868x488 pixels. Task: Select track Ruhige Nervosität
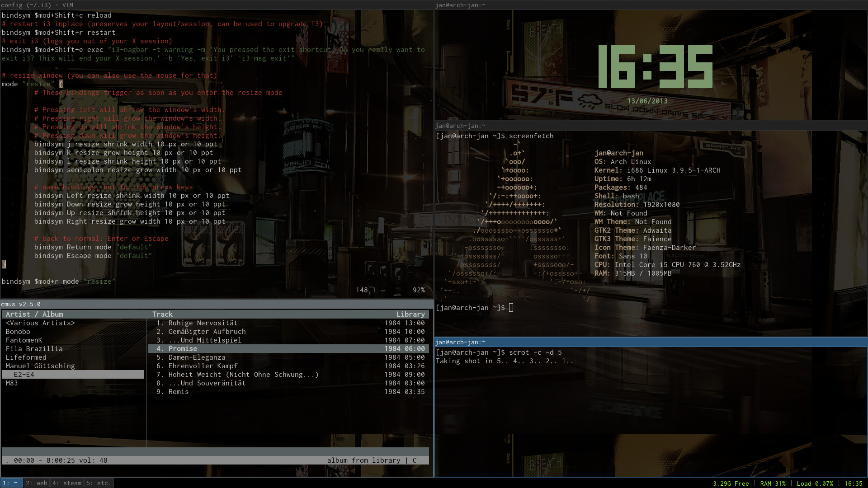[203, 323]
